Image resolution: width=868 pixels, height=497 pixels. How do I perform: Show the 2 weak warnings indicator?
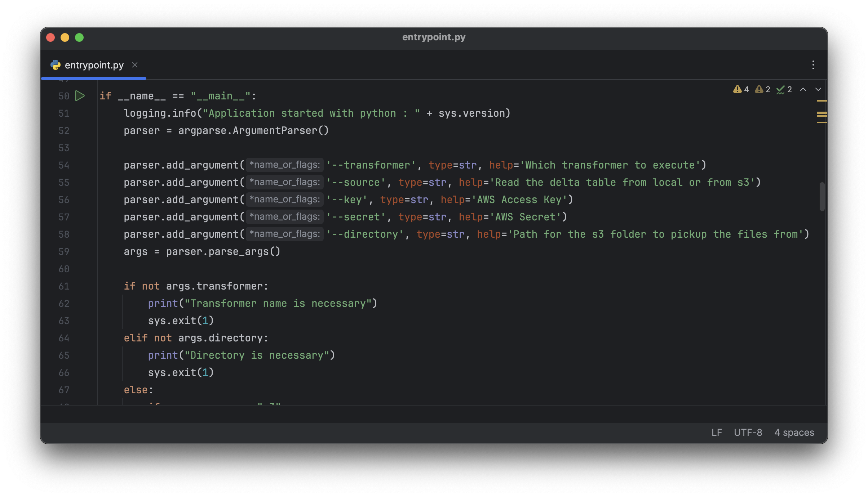(762, 89)
